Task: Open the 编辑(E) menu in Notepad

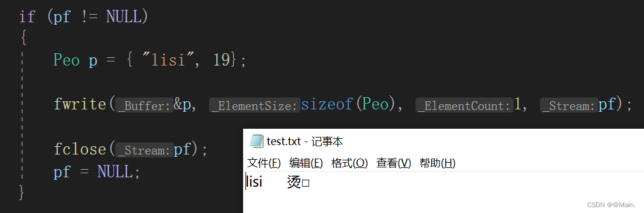Action: pos(306,163)
